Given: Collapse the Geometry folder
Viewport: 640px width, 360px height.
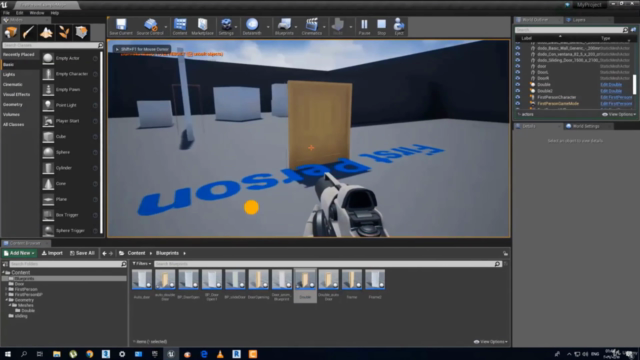Looking at the screenshot, I should tap(6, 300).
